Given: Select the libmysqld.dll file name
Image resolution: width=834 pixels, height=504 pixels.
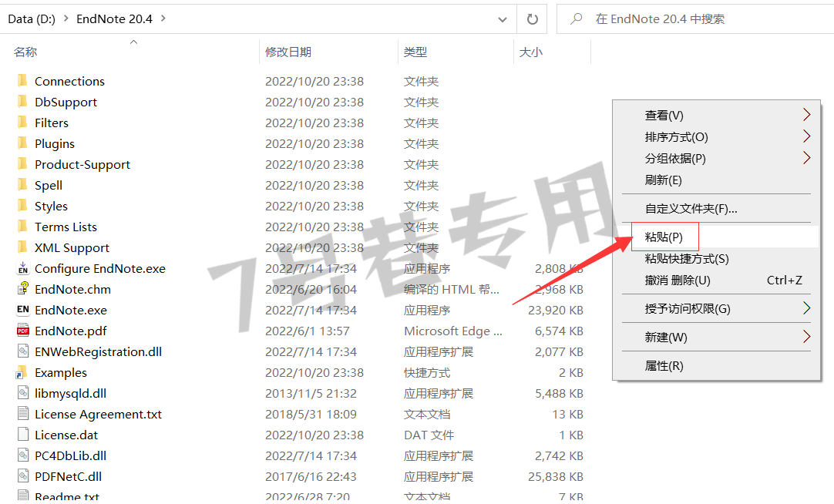Looking at the screenshot, I should [x=71, y=394].
